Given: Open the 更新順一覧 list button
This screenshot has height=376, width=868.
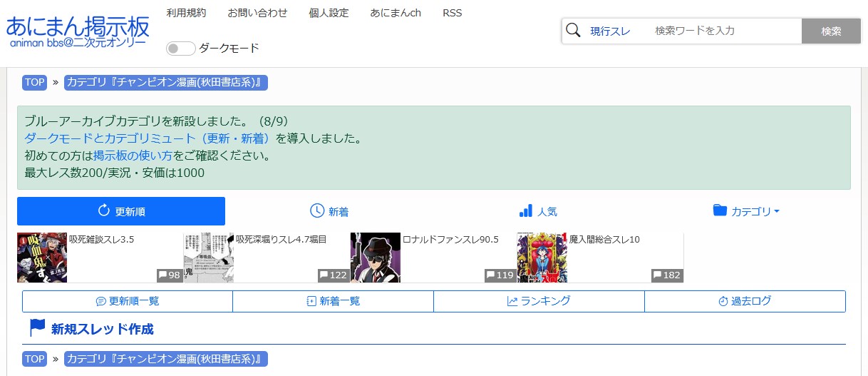Looking at the screenshot, I should (x=128, y=301).
